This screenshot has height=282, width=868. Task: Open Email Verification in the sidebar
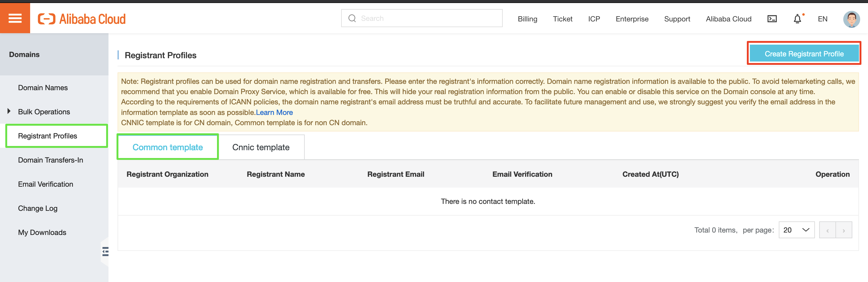tap(46, 184)
